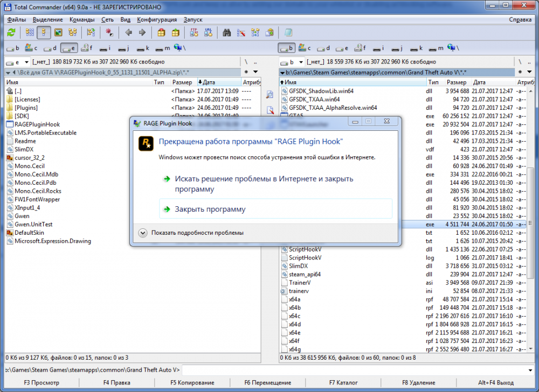This screenshot has width=539, height=392.
Task: Switch right panel to drive k
Action: 416,48
